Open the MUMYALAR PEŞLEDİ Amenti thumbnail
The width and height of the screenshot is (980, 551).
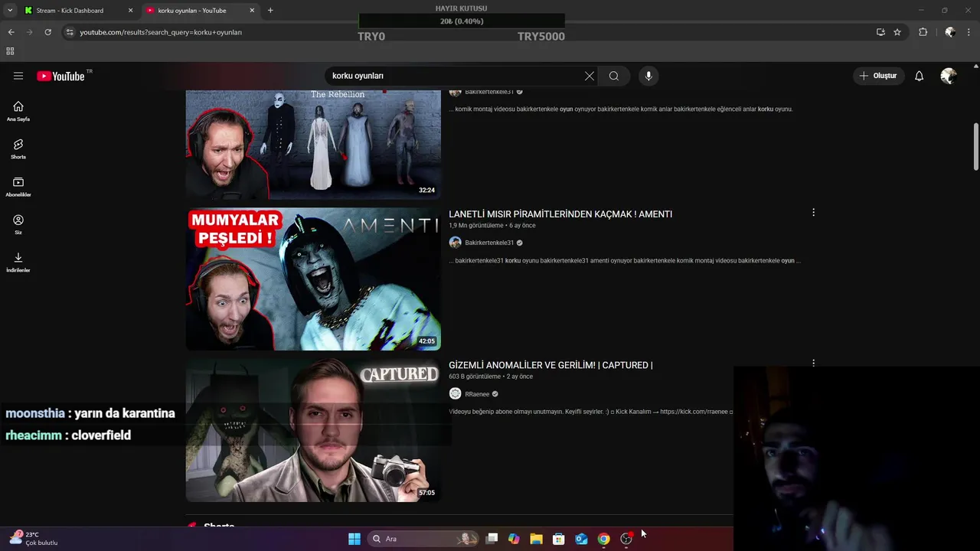click(313, 279)
